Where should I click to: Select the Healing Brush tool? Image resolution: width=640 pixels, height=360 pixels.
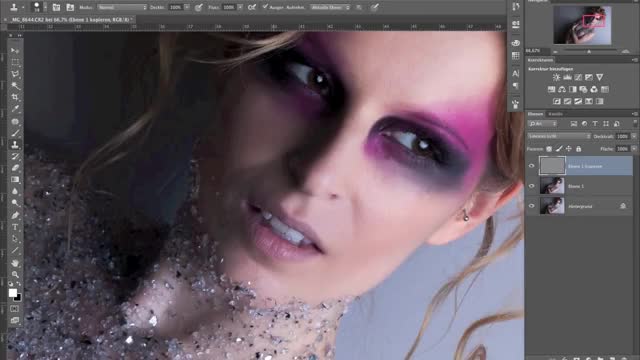15,121
